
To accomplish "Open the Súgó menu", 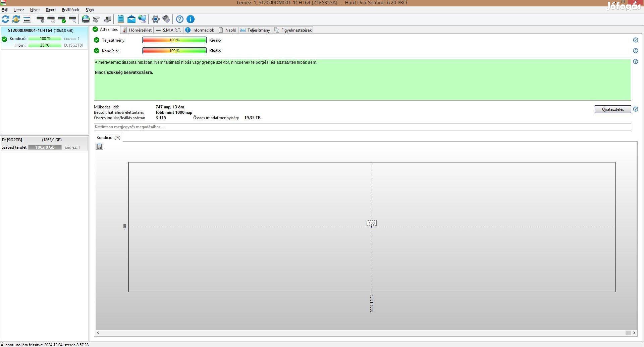I will coord(90,10).
